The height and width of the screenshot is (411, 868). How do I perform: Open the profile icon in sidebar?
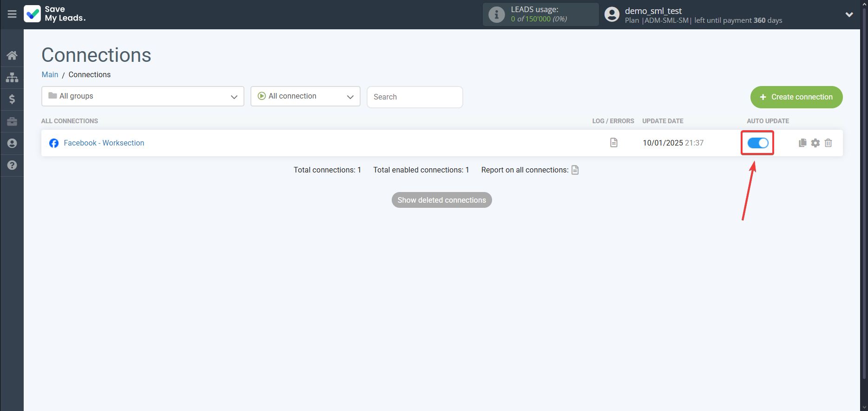click(12, 143)
